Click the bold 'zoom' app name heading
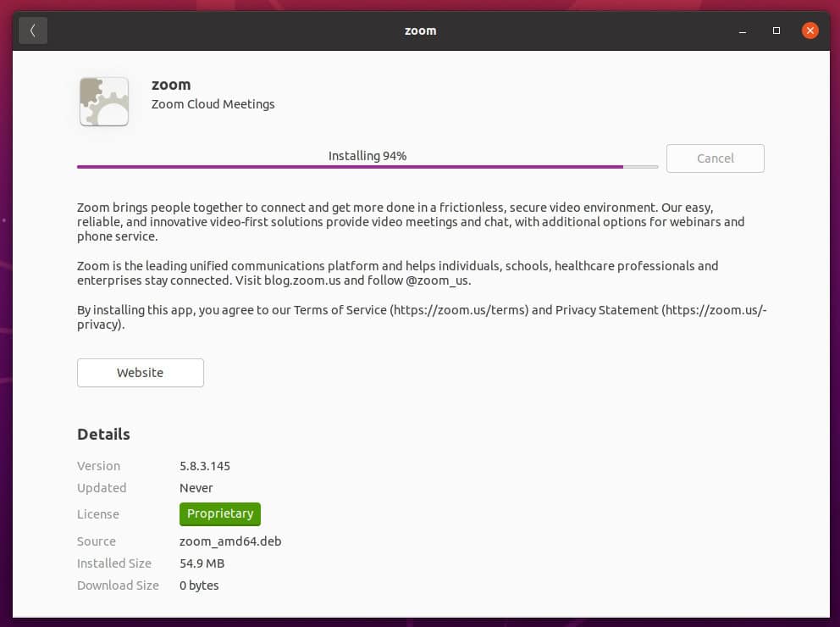Image resolution: width=840 pixels, height=627 pixels. [171, 85]
